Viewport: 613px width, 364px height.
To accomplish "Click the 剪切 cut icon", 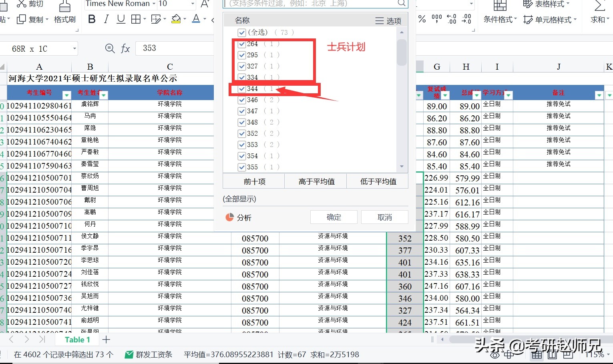I will pyautogui.click(x=22, y=4).
